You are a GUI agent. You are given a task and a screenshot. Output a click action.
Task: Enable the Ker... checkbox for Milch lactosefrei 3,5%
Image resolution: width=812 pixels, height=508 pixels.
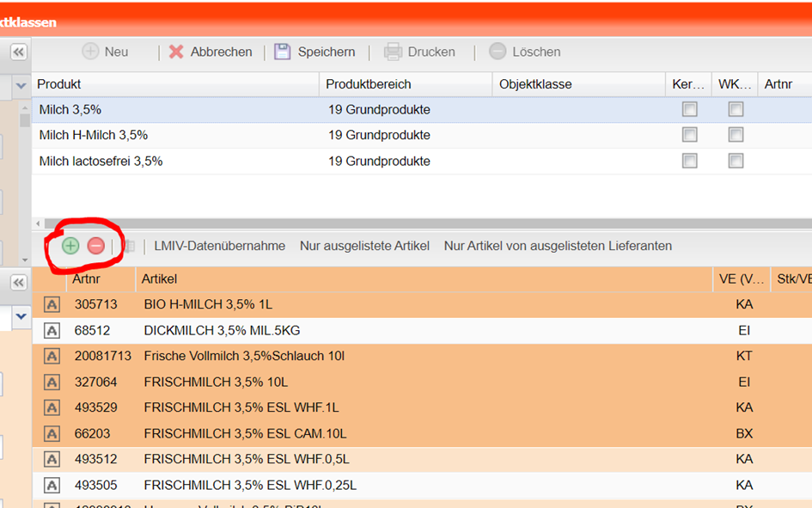click(x=689, y=161)
